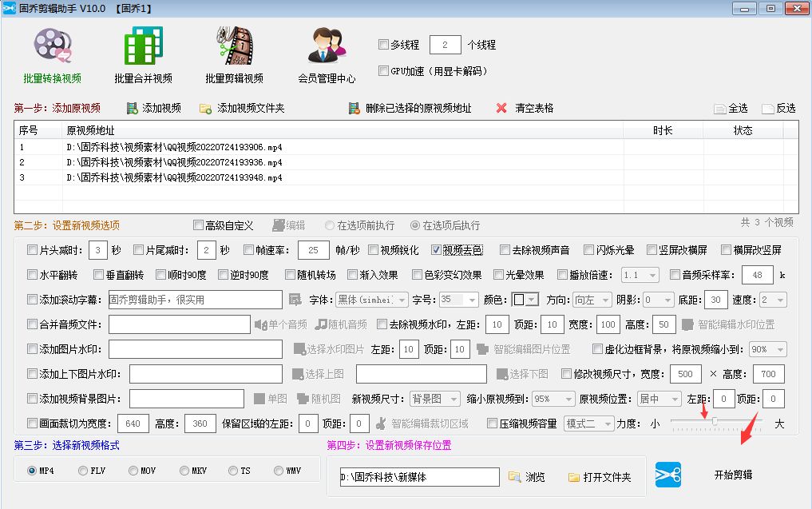Open the 批量剪辑视频 film icon

pos(235,46)
